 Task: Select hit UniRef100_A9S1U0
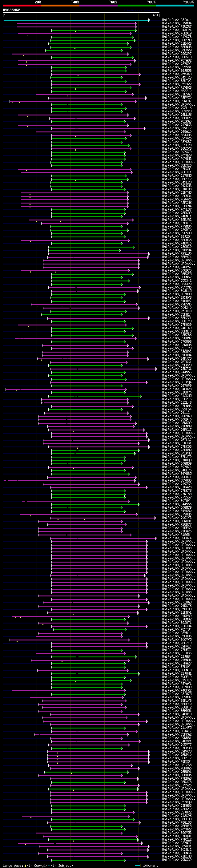177,254
